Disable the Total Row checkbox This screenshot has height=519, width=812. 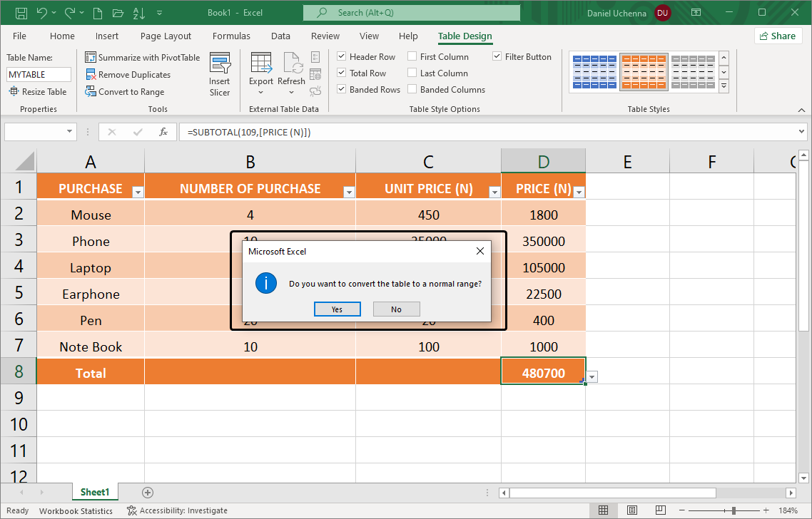coord(341,73)
